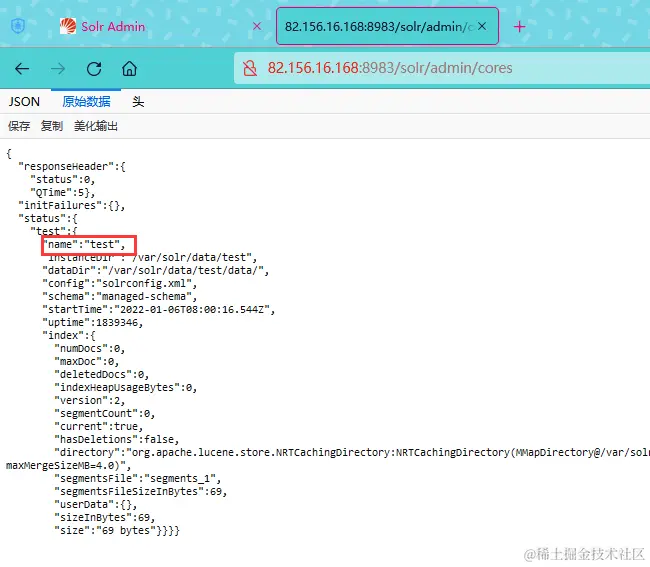Click the "segmentsFile":"segments_1" line
The width and height of the screenshot is (650, 567).
coord(138,479)
